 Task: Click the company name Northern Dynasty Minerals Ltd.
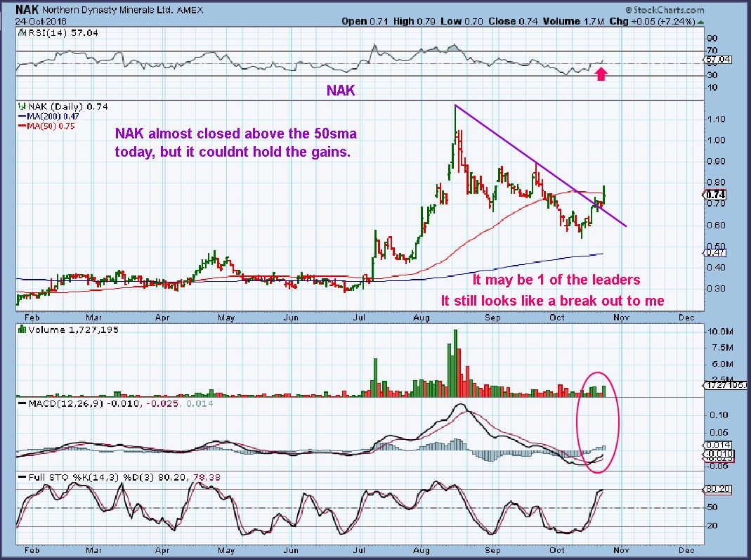click(107, 10)
